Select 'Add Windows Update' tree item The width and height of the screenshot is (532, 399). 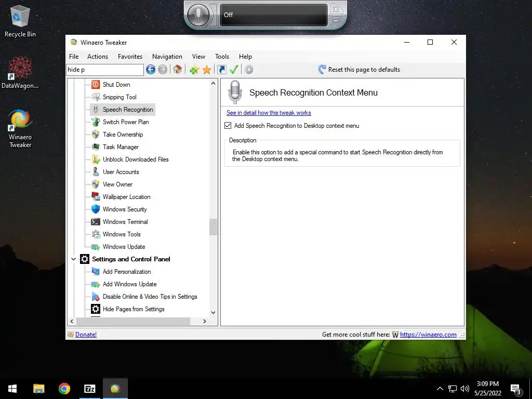coord(129,284)
